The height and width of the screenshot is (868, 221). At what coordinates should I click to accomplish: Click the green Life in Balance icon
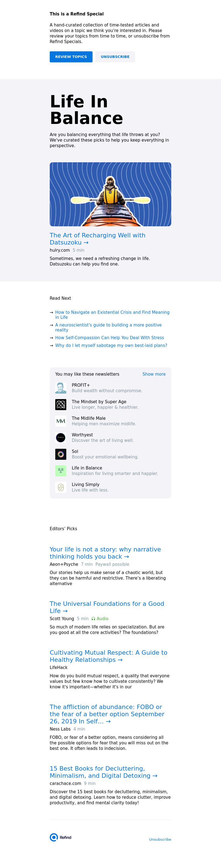pyautogui.click(x=61, y=471)
